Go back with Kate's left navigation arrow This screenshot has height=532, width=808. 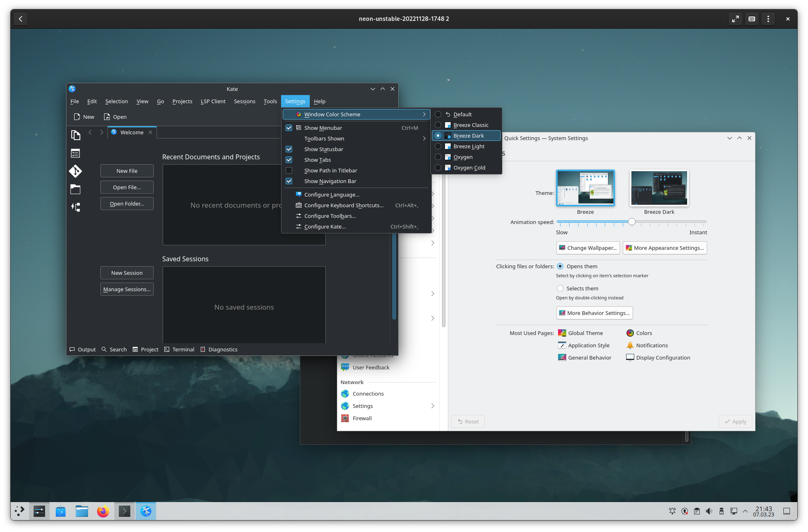pyautogui.click(x=90, y=132)
